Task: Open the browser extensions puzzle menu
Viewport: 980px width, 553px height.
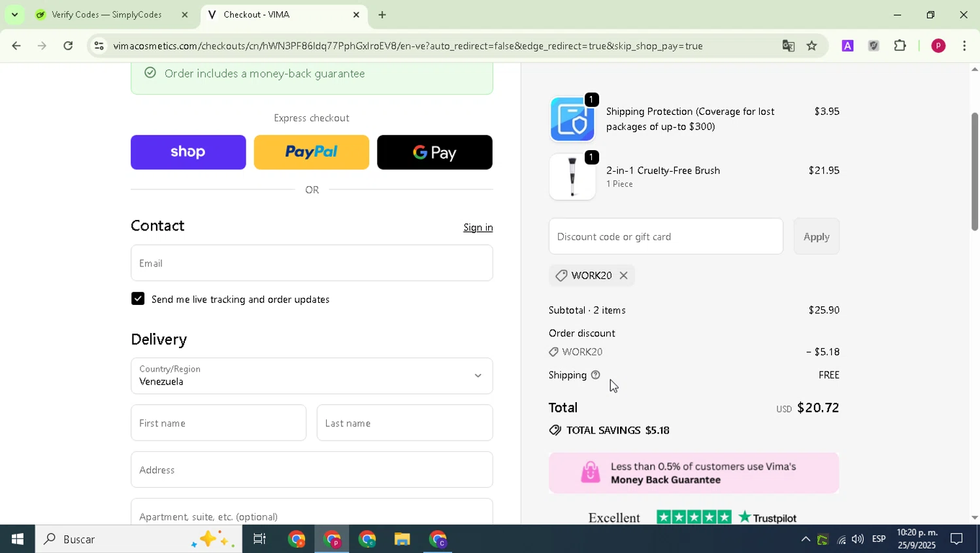Action: click(900, 46)
